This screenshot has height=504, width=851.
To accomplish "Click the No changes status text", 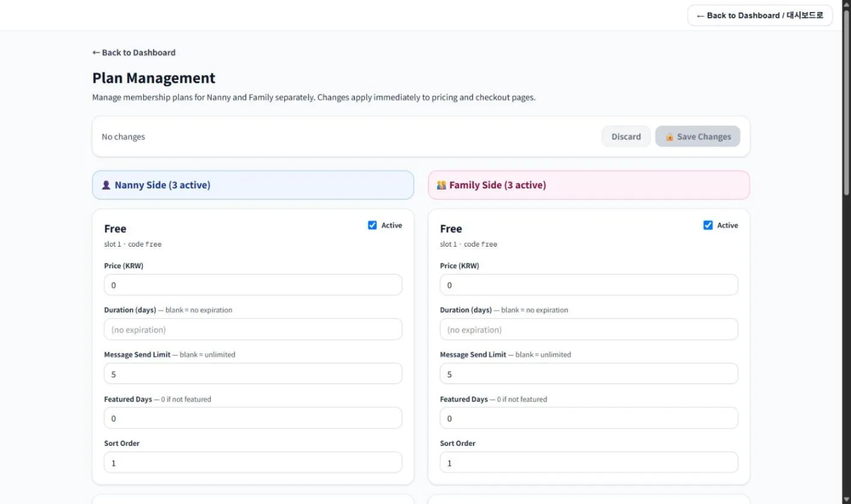I will tap(123, 137).
